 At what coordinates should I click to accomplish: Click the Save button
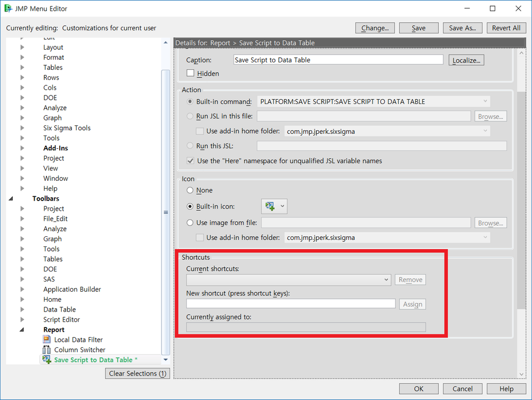[x=418, y=28]
